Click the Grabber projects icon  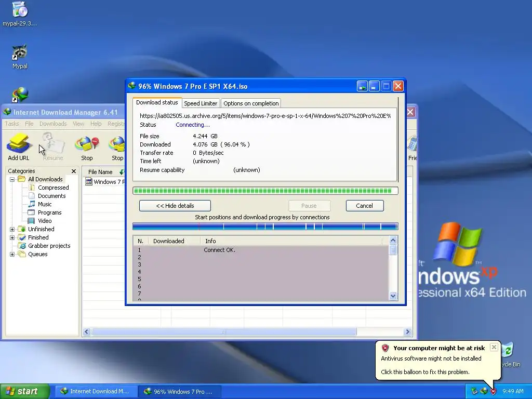[x=22, y=246]
